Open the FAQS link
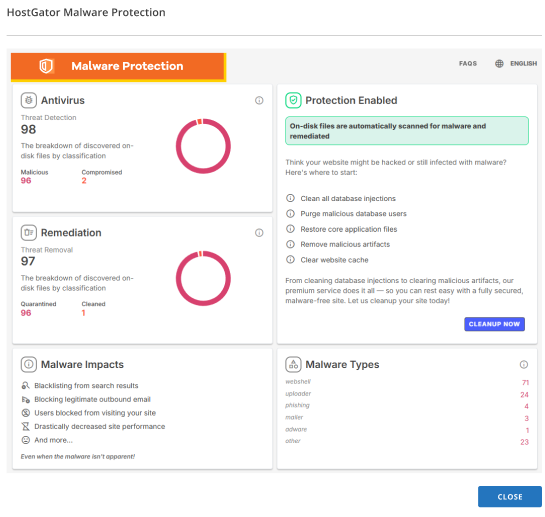This screenshot has width=545, height=517. point(468,64)
